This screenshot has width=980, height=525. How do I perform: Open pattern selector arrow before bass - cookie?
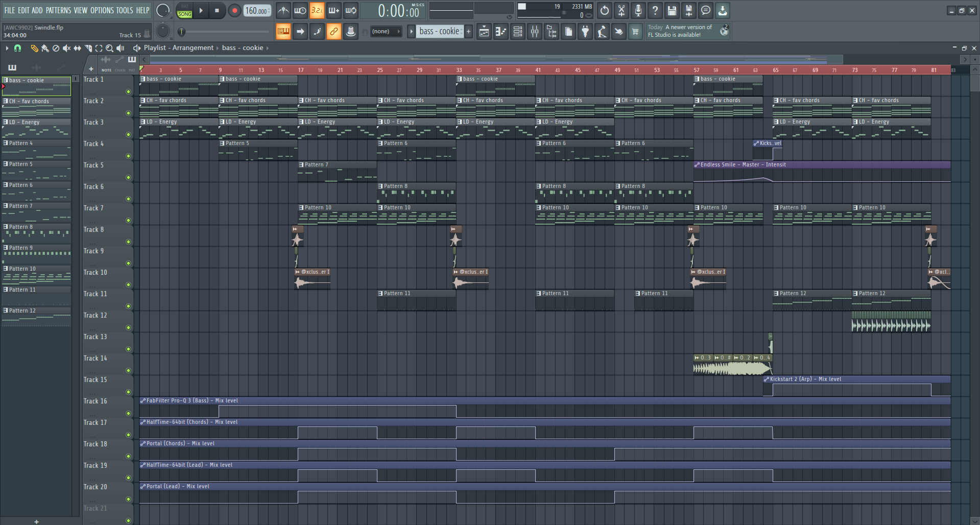411,32
